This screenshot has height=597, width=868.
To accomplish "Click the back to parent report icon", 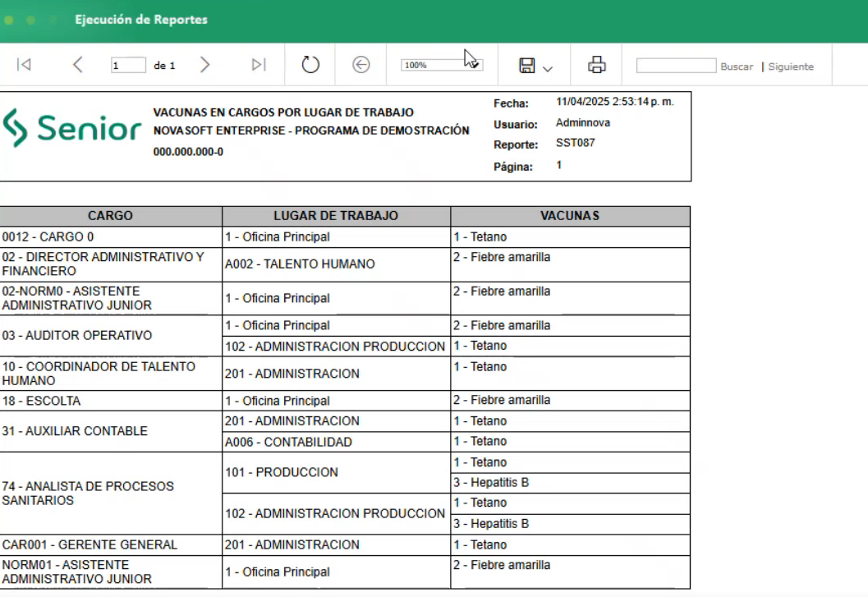I will [361, 64].
